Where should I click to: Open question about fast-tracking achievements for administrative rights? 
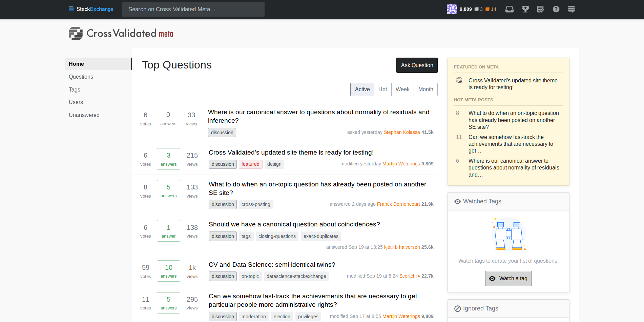point(313,300)
